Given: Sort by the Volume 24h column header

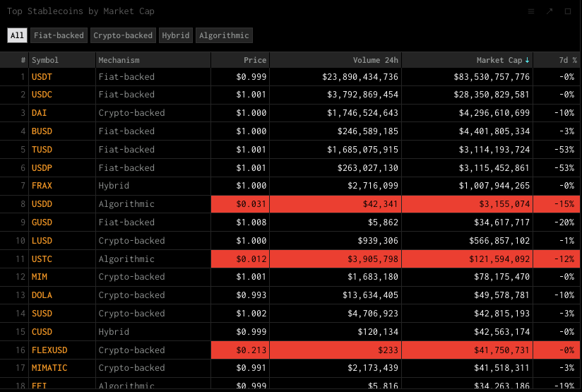Looking at the screenshot, I should (x=376, y=61).
